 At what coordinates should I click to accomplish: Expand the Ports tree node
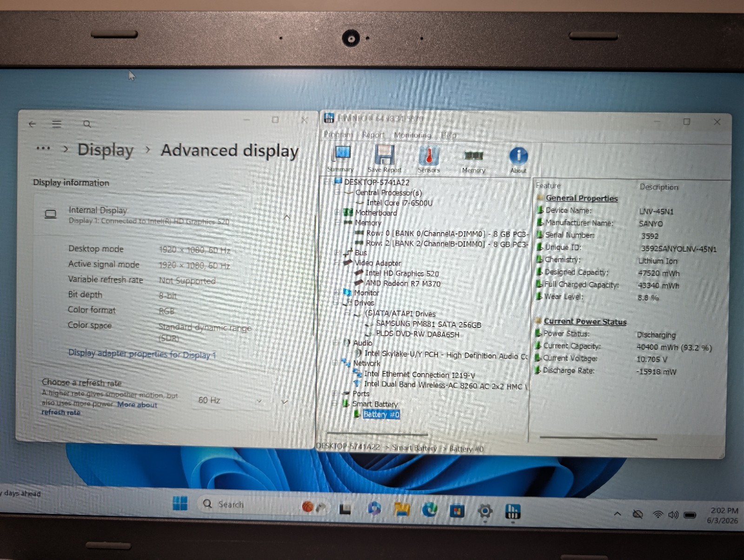(334, 393)
